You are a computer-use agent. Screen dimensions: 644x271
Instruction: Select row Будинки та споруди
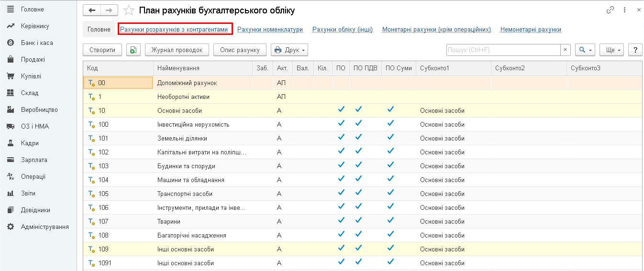(363, 166)
